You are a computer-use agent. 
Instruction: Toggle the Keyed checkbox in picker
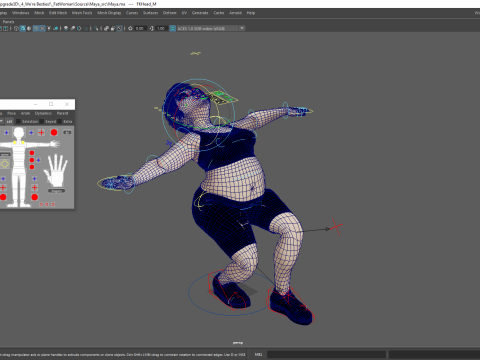[42, 122]
